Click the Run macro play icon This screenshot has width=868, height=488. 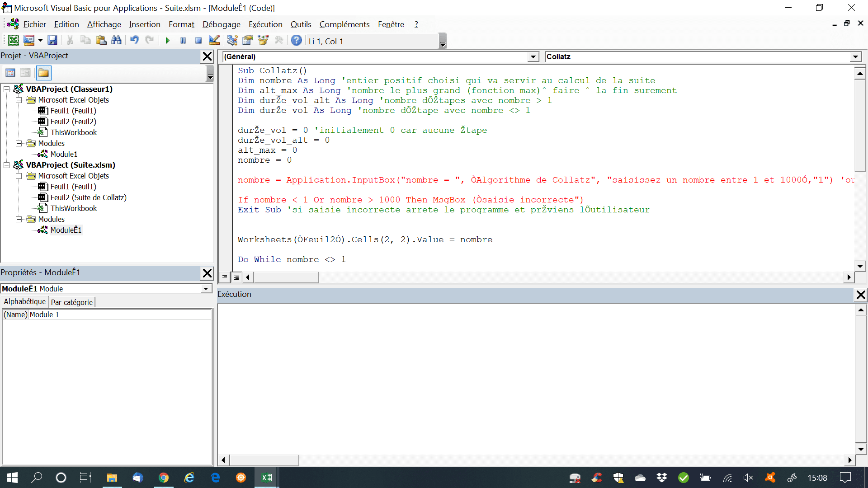coord(168,41)
